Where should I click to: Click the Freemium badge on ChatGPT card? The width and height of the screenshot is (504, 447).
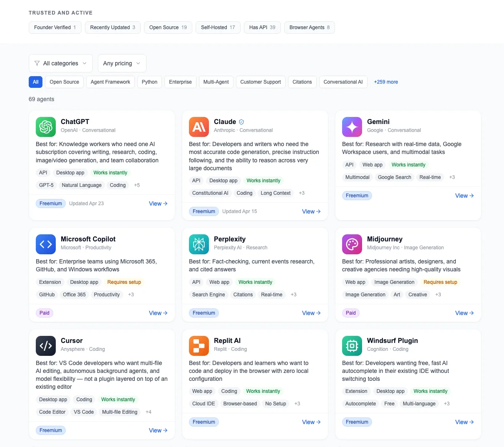tap(51, 204)
